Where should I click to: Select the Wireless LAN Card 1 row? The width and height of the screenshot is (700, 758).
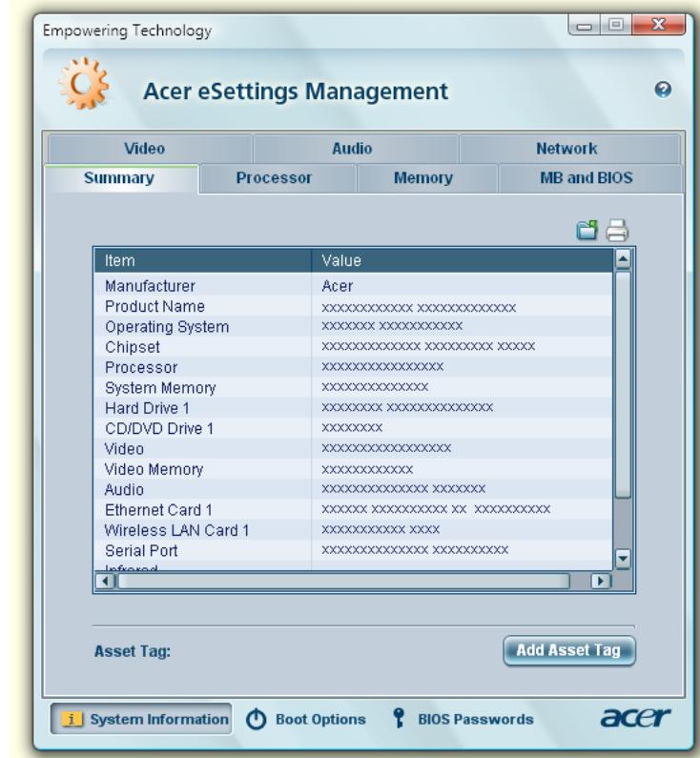(354, 530)
